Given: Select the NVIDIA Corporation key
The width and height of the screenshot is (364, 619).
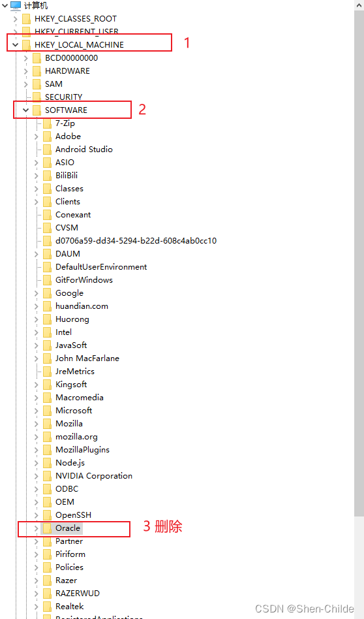Looking at the screenshot, I should (94, 476).
